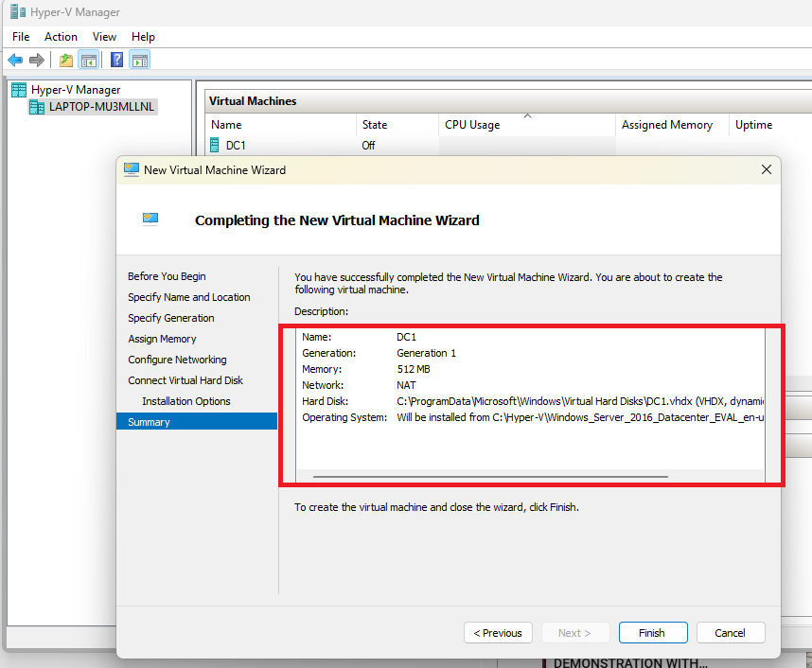Click the Forward arrow toolbar icon
The image size is (812, 668).
(x=37, y=60)
